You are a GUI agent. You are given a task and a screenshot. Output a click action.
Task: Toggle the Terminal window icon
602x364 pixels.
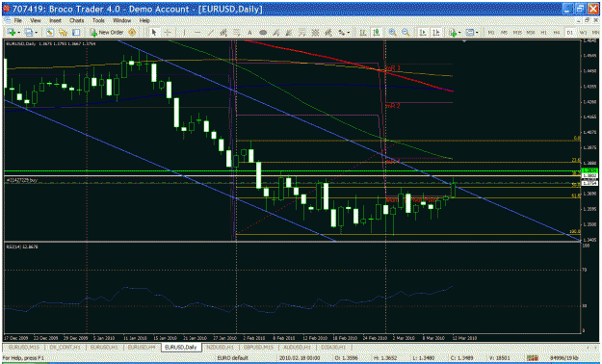click(76, 33)
